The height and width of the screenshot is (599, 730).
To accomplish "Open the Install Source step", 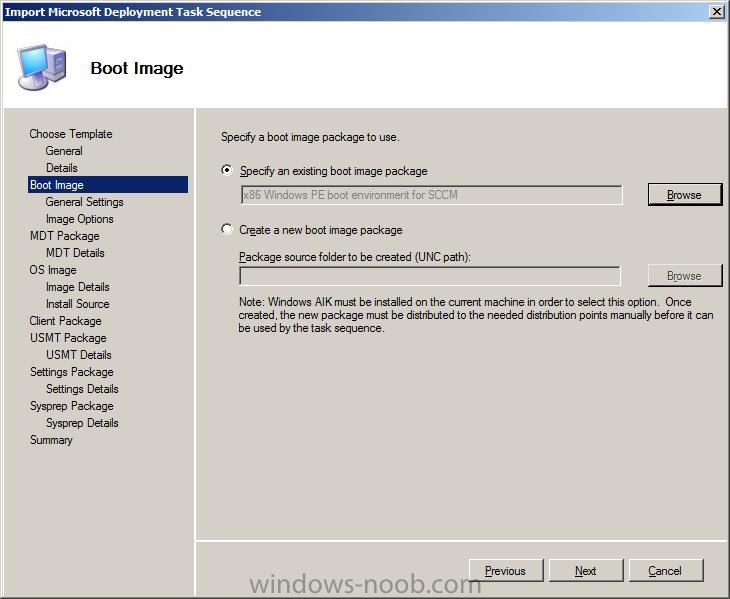I will [77, 304].
